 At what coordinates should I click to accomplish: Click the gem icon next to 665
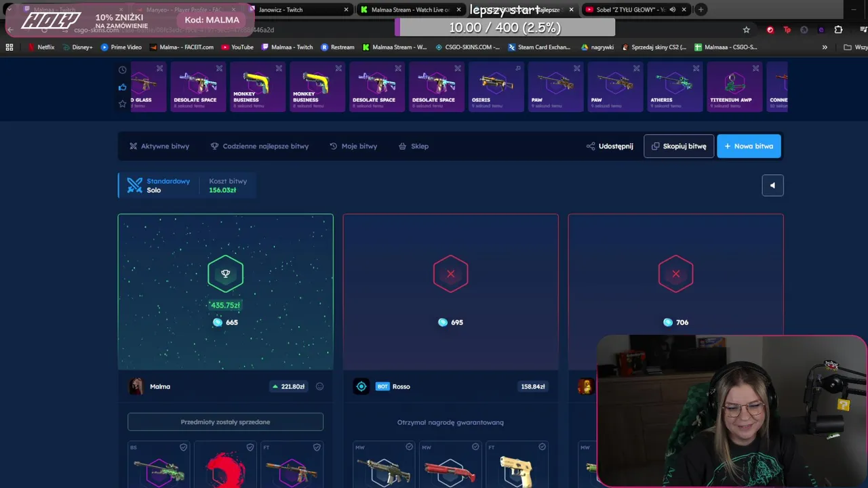218,323
